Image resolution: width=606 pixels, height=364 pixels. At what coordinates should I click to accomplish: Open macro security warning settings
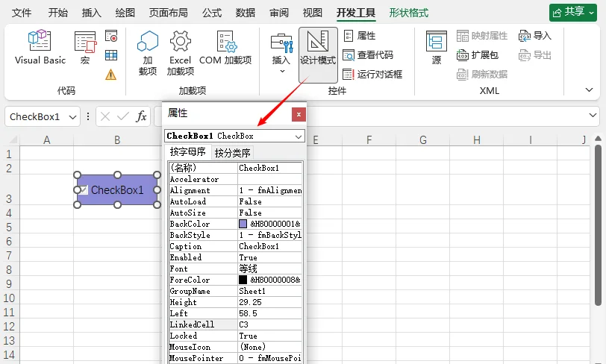pos(111,74)
